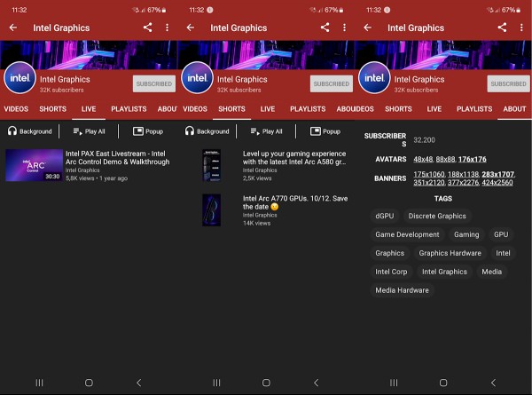
Task: Tap the dGPU tag chip
Action: pyautogui.click(x=385, y=216)
